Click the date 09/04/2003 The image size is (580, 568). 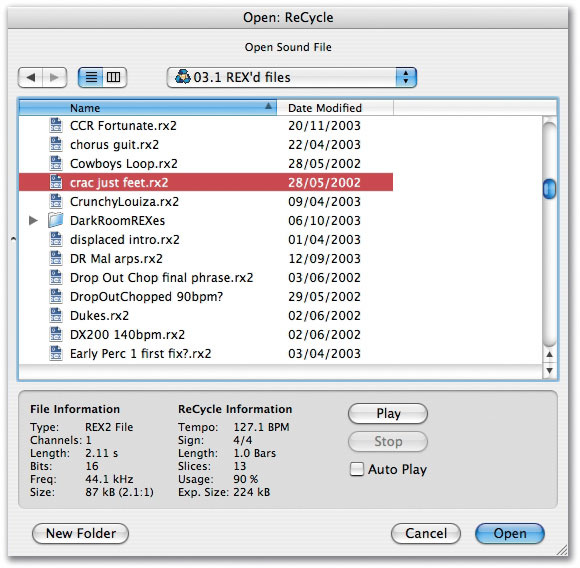[x=324, y=202]
